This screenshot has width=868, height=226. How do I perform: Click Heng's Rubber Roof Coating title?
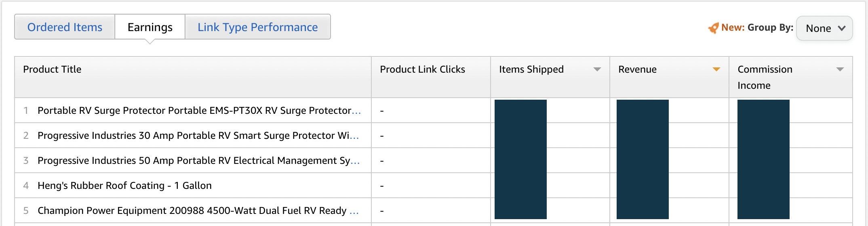click(124, 186)
